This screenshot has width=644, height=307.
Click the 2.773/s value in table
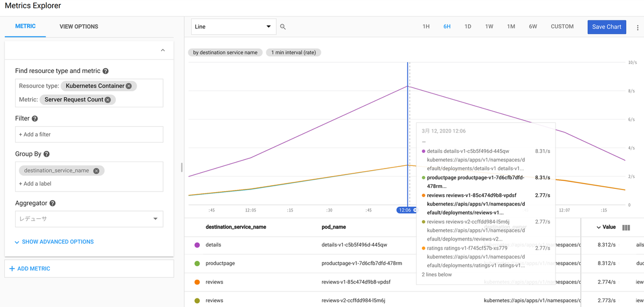click(x=606, y=301)
